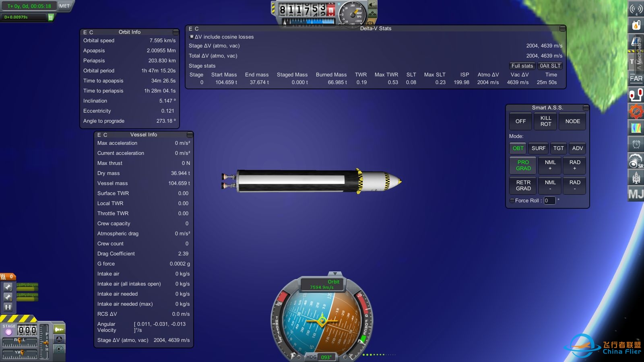This screenshot has width=644, height=362.
Task: Click the docking mode circular icon
Action: click(59, 339)
